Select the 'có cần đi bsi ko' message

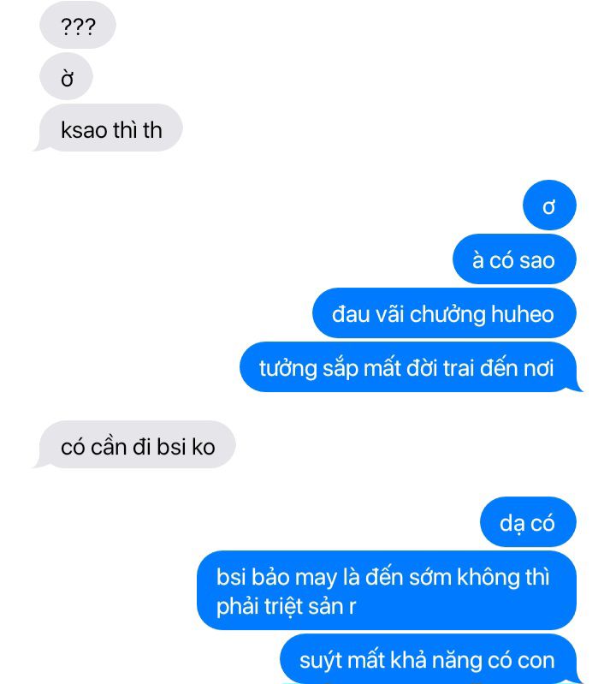pyautogui.click(x=136, y=445)
